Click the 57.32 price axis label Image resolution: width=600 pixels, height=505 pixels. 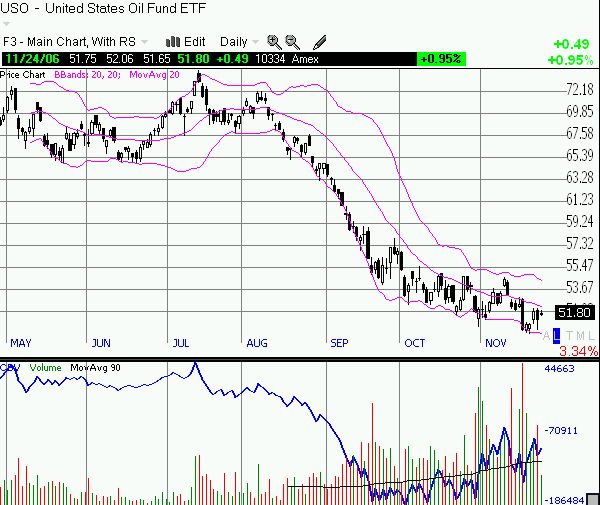click(x=580, y=243)
